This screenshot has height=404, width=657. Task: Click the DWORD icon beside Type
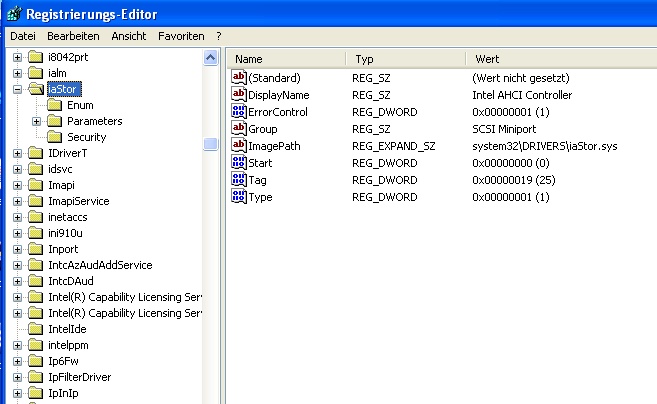[x=239, y=196]
